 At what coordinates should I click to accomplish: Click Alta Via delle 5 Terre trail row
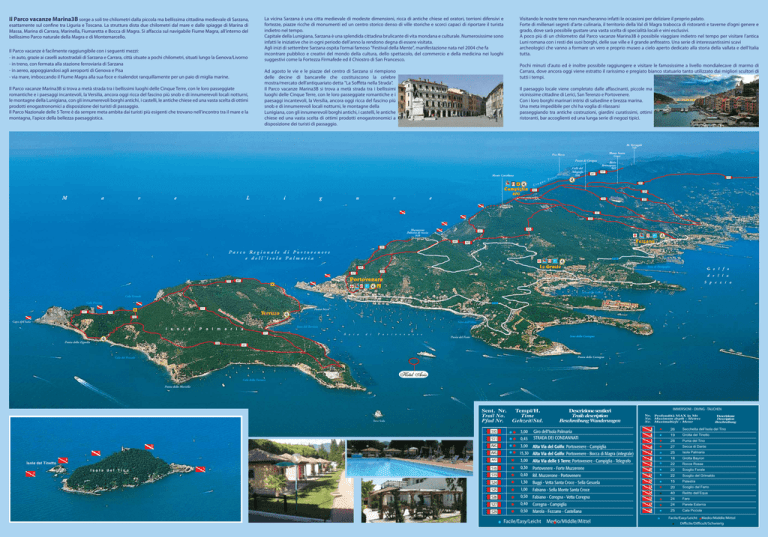pyautogui.click(x=581, y=461)
